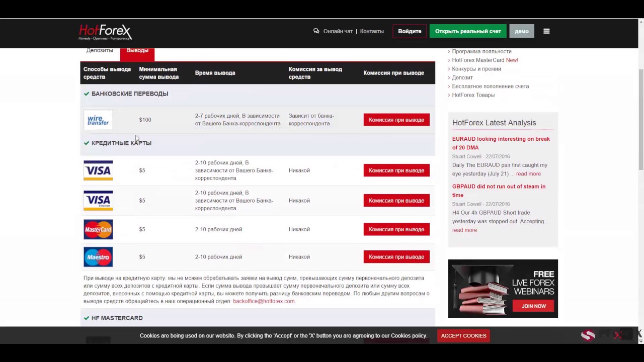Click the Комиссия за вывод средств header
644x362 pixels.
pyautogui.click(x=315, y=73)
